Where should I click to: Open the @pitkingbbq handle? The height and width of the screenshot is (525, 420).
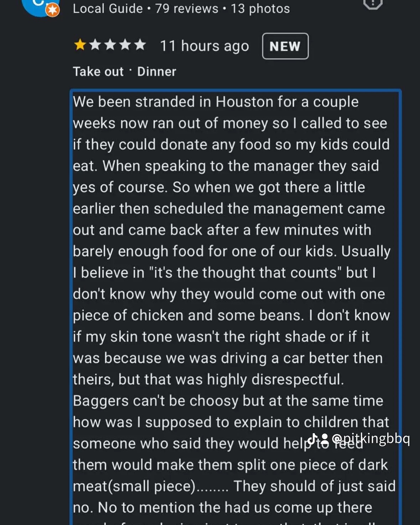point(371,439)
